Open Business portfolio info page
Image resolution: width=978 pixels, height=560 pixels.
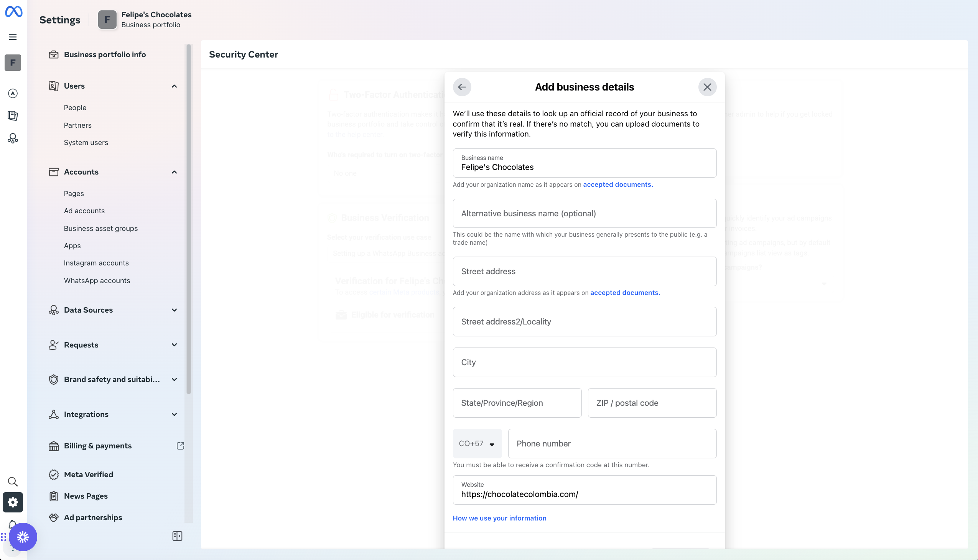click(x=105, y=54)
